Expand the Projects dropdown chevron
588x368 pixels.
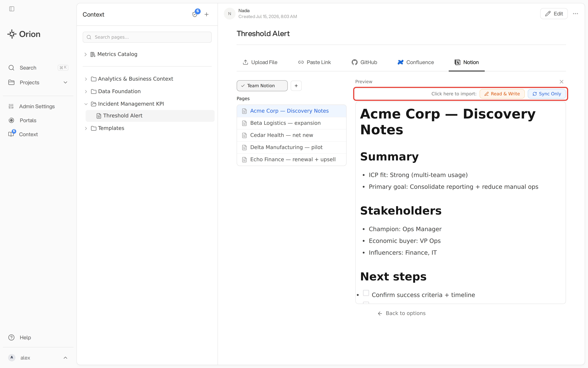point(65,83)
